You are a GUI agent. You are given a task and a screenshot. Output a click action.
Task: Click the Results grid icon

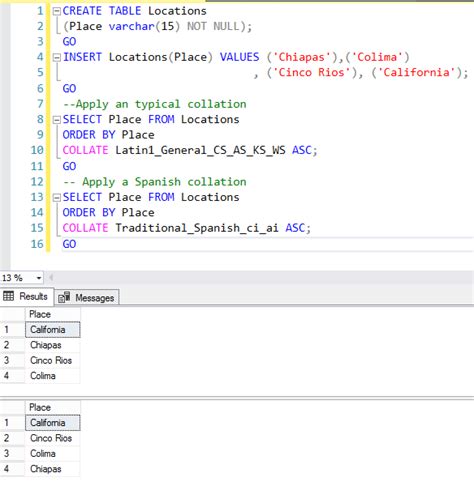click(8, 296)
